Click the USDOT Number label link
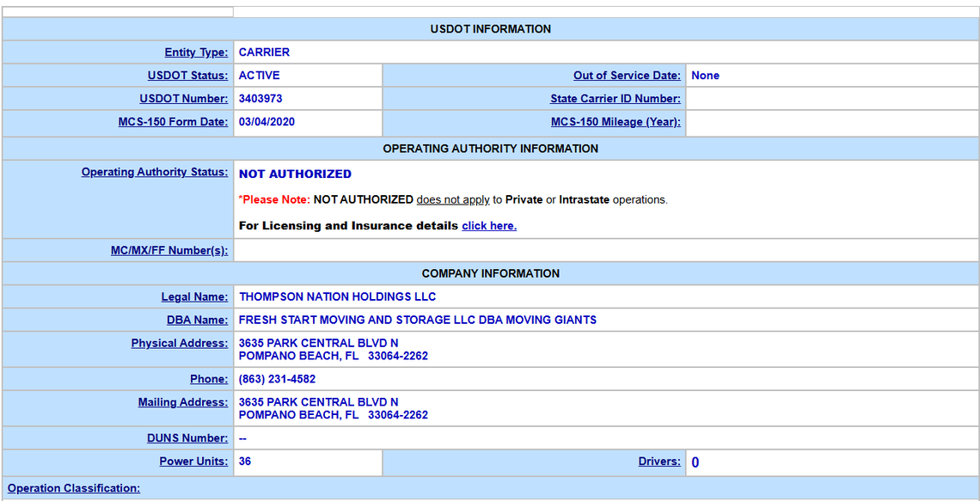This screenshot has height=501, width=980. [182, 99]
